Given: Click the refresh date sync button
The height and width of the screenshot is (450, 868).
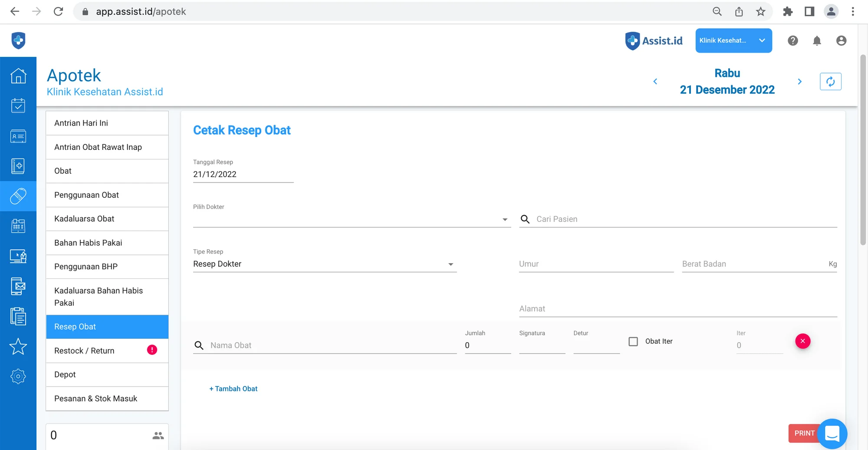Looking at the screenshot, I should (831, 82).
